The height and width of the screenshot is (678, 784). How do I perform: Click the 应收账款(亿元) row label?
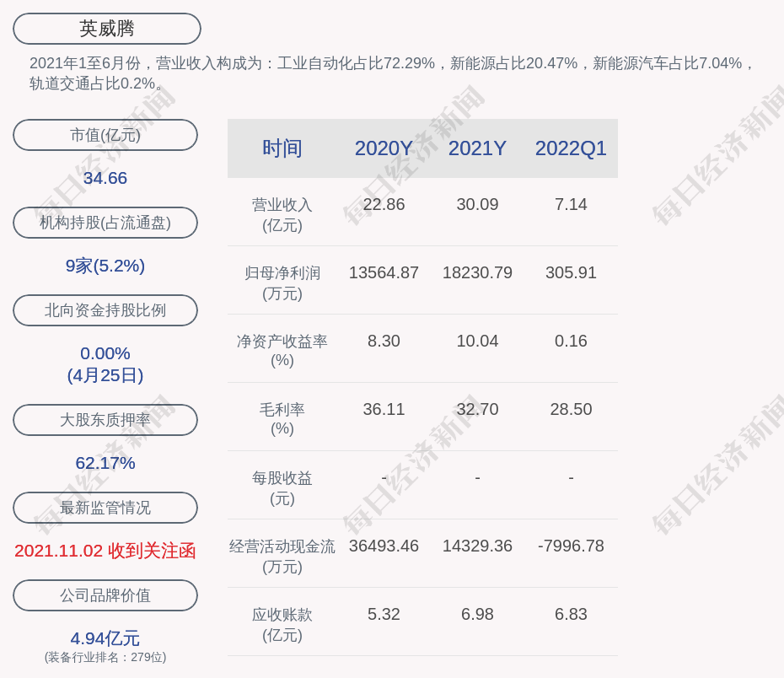282,625
